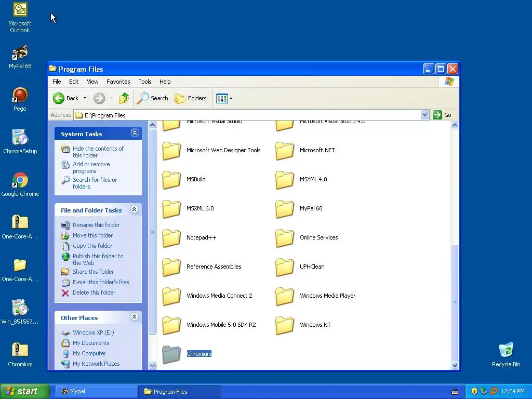Select the UPHClean folder icon
Screen dimensions: 532x399
pyautogui.click(x=285, y=267)
